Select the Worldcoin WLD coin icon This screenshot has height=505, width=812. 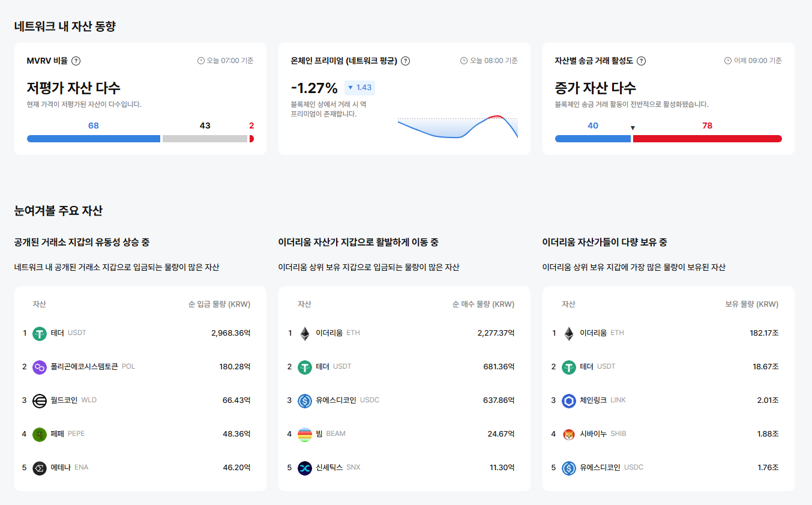[40, 400]
